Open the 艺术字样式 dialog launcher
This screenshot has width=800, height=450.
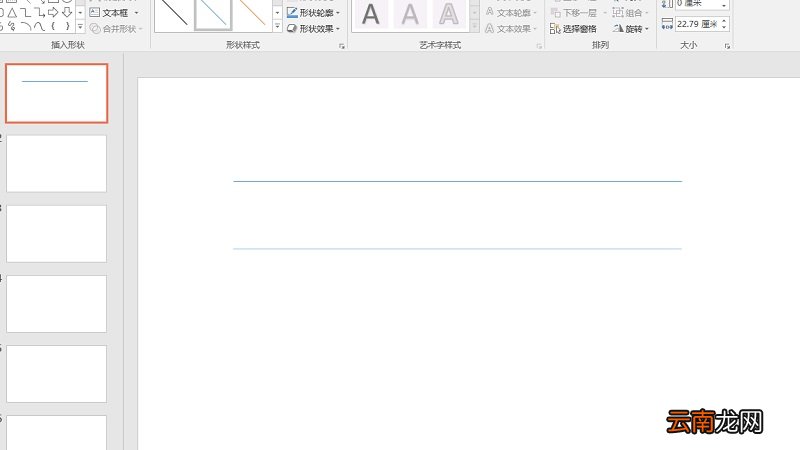pyautogui.click(x=539, y=46)
